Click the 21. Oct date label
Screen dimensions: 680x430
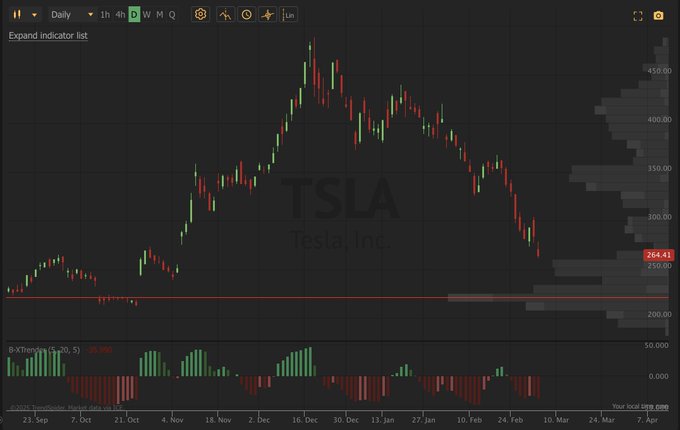click(127, 420)
